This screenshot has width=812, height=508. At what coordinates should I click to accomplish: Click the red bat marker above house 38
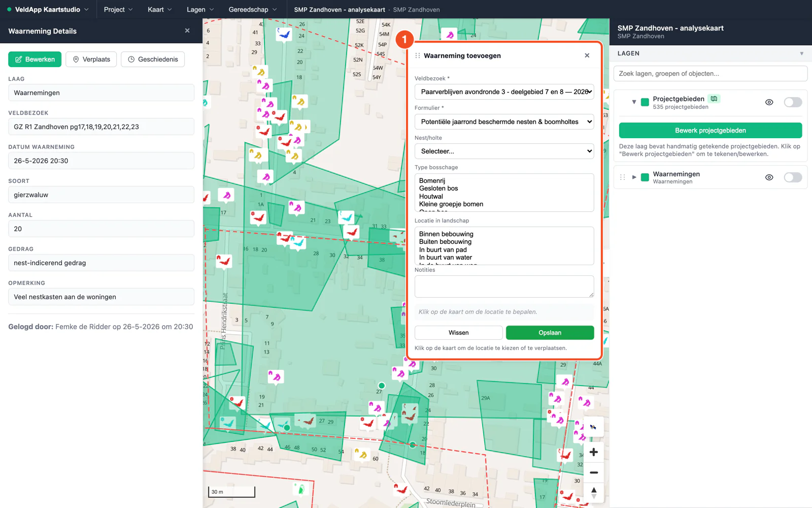[351, 232]
